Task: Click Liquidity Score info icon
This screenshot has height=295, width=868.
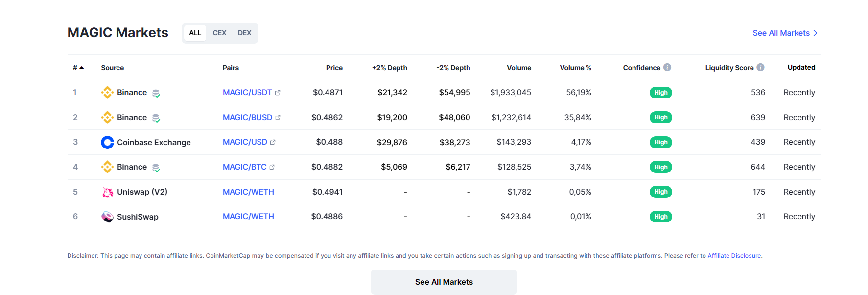Action: pos(760,67)
